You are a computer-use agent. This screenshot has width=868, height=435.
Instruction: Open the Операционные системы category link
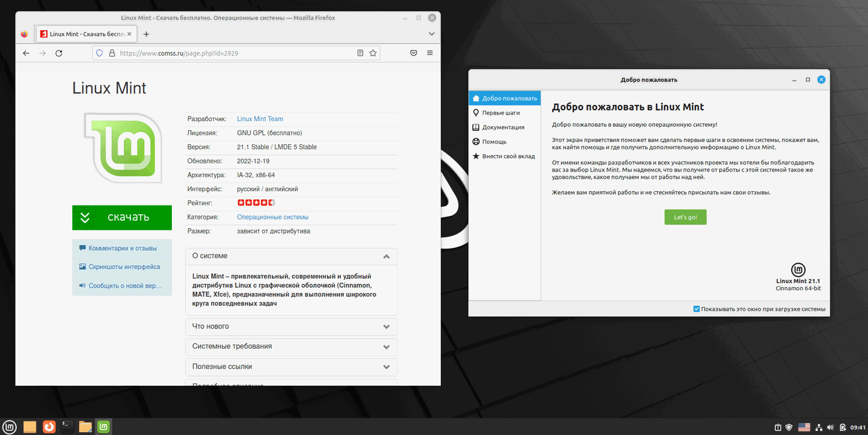pos(273,217)
